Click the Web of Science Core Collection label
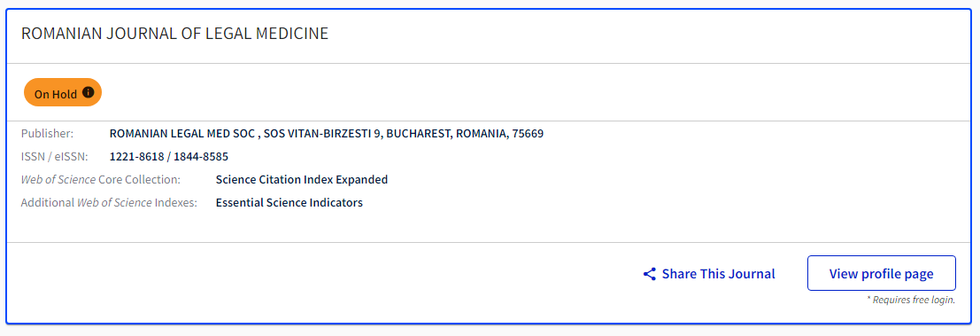The image size is (980, 336). point(101,180)
